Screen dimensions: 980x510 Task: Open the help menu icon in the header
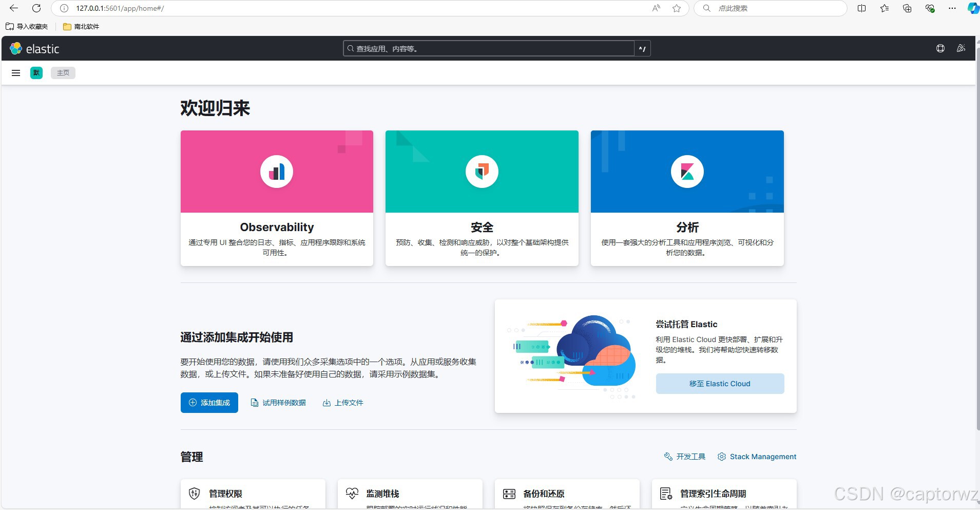940,48
